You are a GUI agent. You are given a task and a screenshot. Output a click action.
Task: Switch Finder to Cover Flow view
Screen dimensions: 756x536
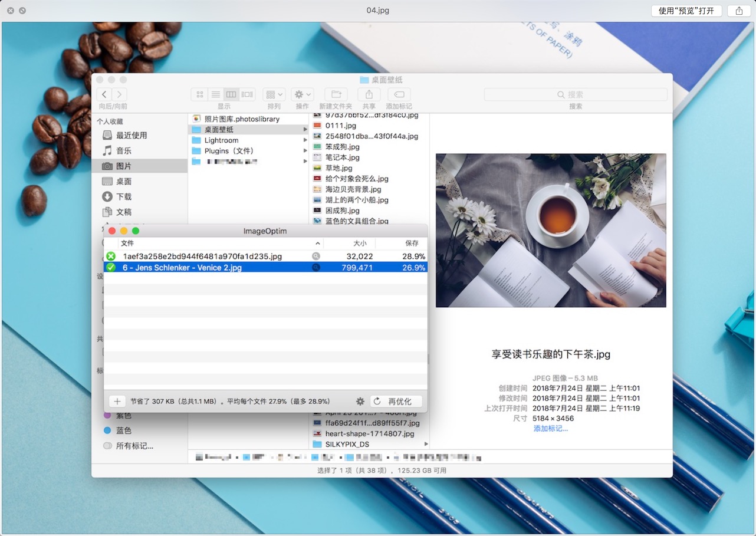click(x=247, y=94)
